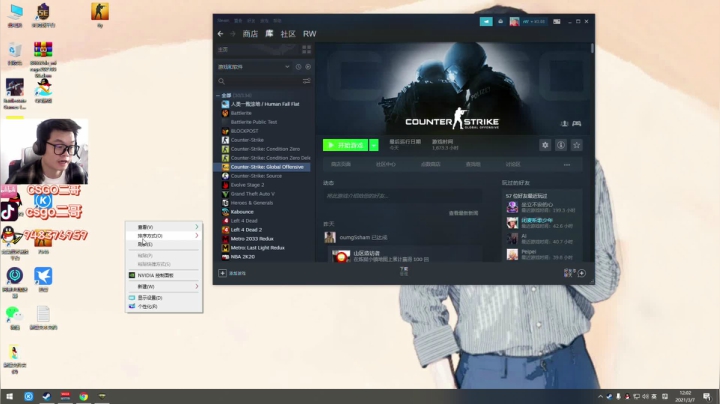Image resolution: width=720 pixels, height=404 pixels.
Task: Open Sort by submenu in context menu
Action: point(164,236)
